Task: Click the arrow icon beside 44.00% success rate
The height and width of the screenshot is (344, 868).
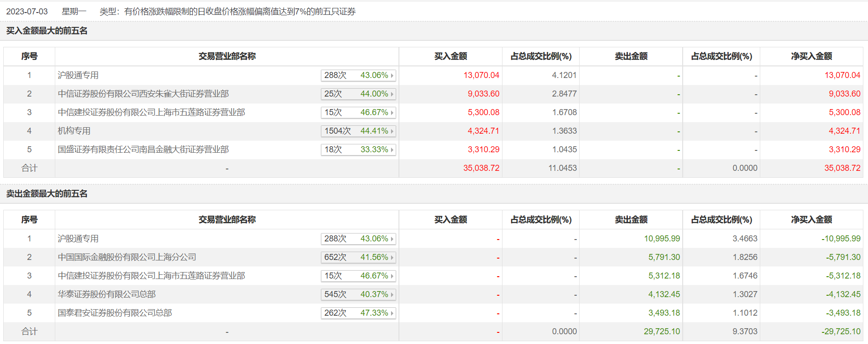Action: tap(392, 94)
